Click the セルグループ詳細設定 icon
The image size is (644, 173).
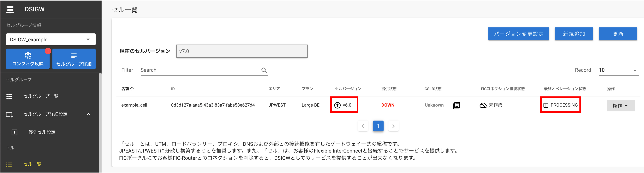tap(10, 114)
